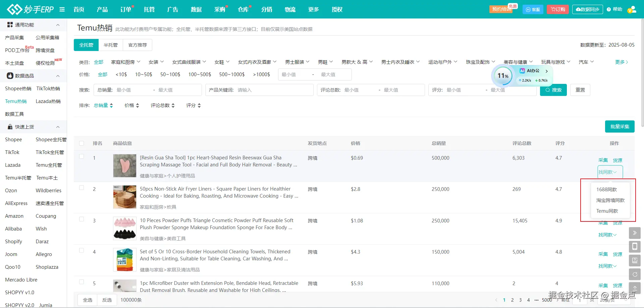Collapse the 通用功能 sidebar section
This screenshot has height=308, width=644.
tap(58, 25)
